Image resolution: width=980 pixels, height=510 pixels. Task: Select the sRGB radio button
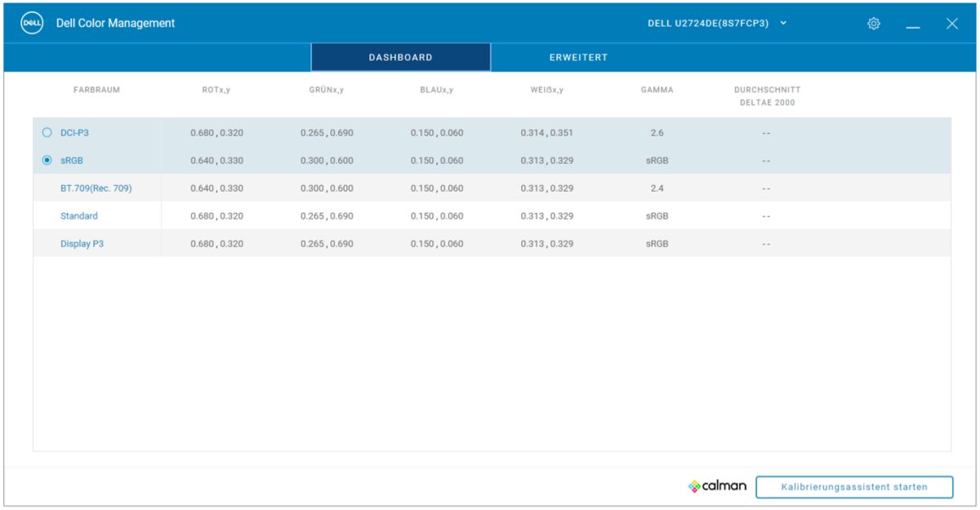click(x=47, y=161)
